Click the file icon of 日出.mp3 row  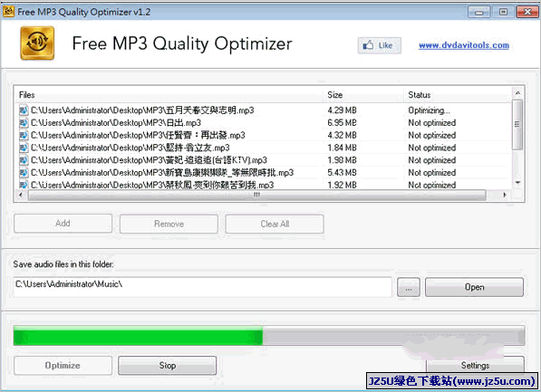[24, 123]
